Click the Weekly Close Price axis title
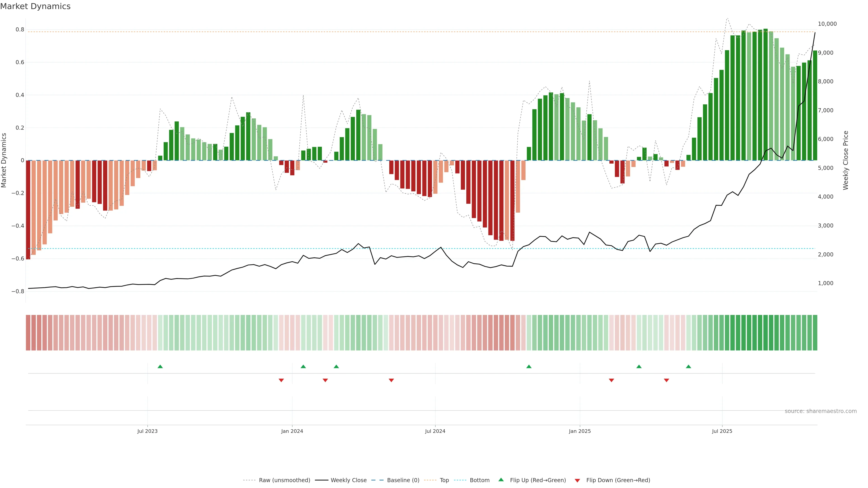The width and height of the screenshot is (868, 488). 845,160
